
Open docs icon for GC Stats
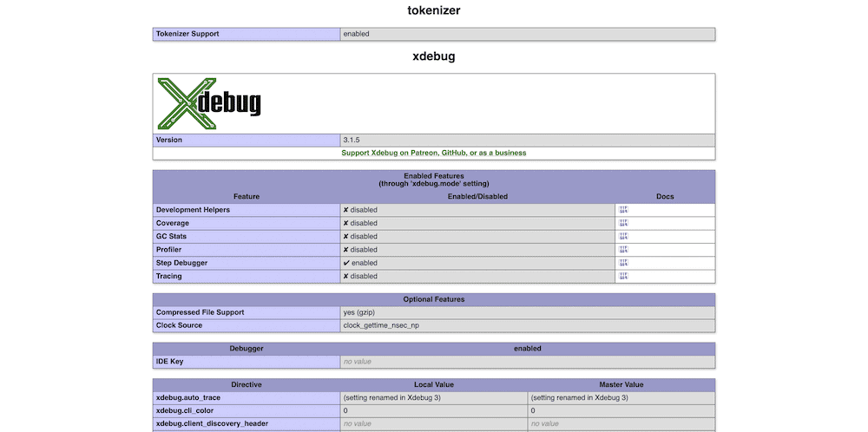[x=622, y=236]
